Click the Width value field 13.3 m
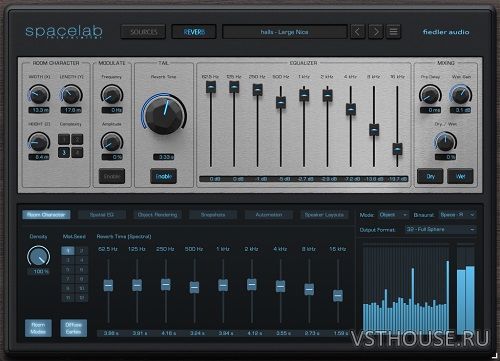 (39, 110)
